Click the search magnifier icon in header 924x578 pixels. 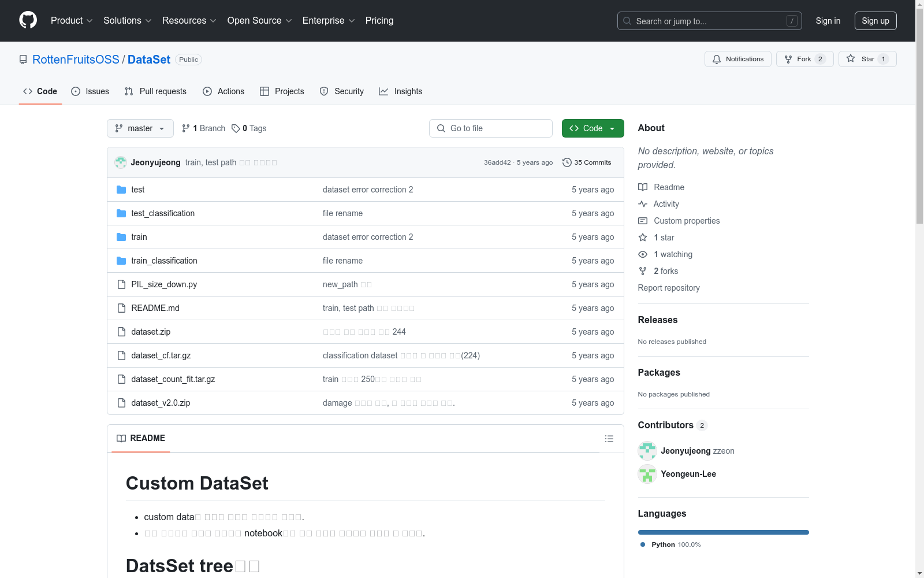[627, 21]
